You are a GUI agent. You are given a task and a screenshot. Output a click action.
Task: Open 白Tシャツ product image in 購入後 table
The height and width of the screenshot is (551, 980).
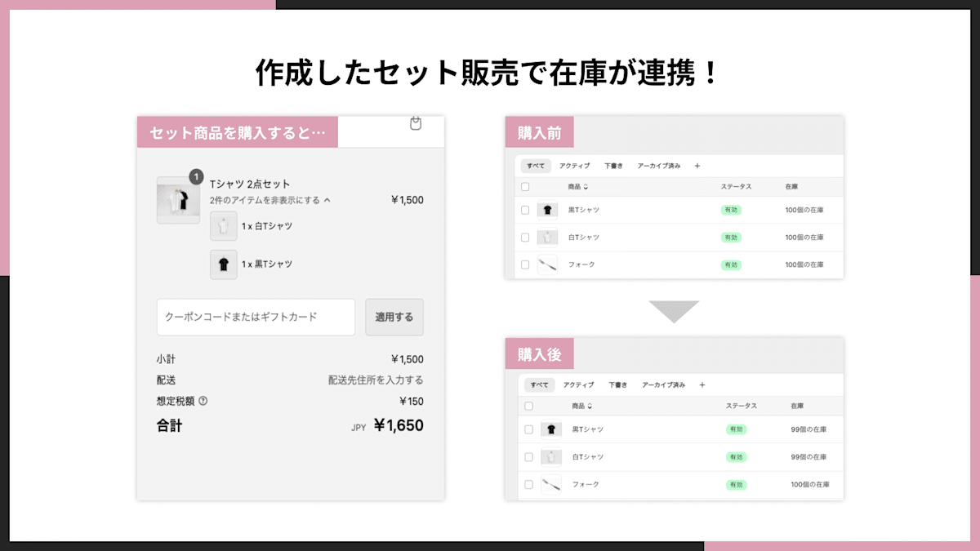click(551, 457)
